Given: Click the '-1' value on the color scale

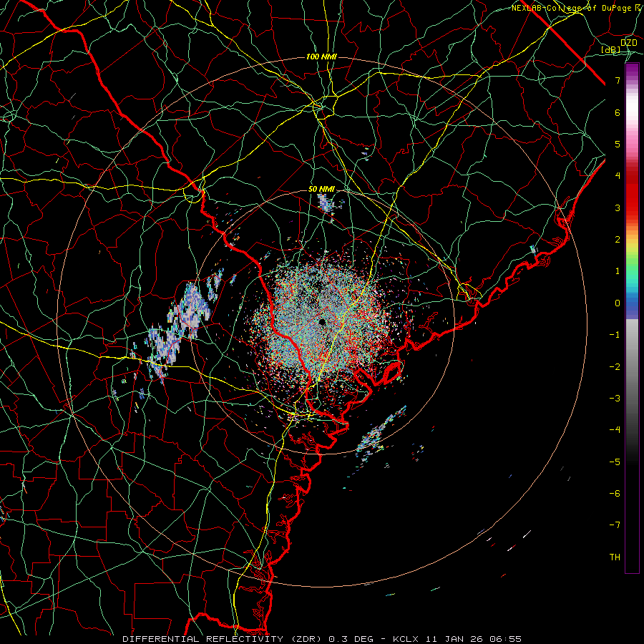Looking at the screenshot, I should point(615,335).
